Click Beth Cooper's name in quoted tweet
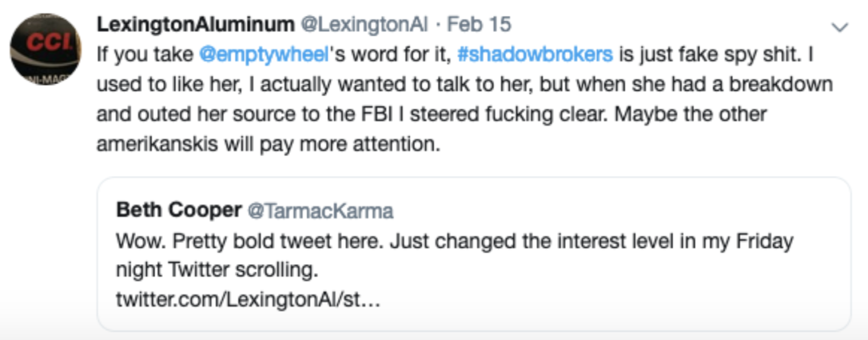Screen dimensions: 868x340 click(179, 210)
